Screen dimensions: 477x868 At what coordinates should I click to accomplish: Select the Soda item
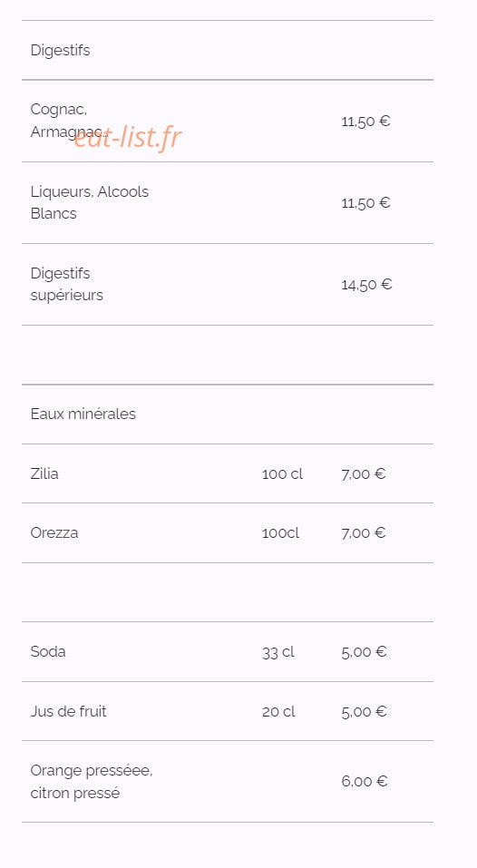[48, 651]
